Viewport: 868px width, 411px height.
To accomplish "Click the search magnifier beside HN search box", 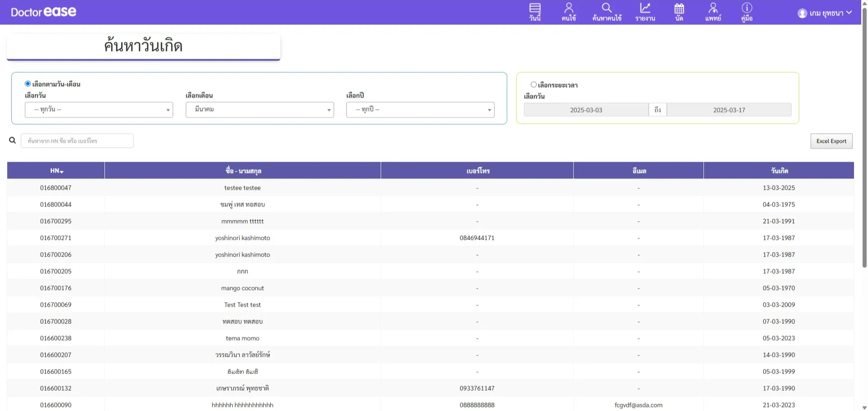I will pos(13,140).
